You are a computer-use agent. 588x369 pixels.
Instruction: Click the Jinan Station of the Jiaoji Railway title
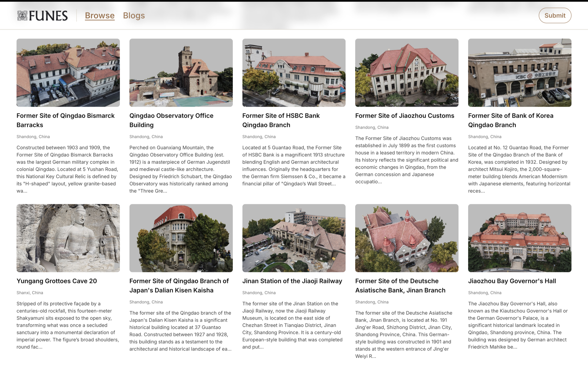292,281
